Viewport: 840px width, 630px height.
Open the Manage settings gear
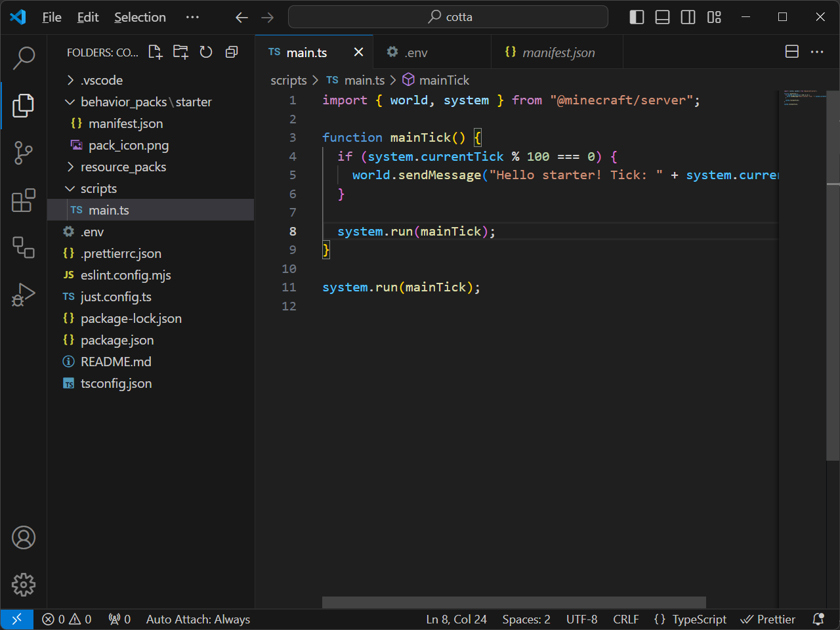(x=23, y=584)
